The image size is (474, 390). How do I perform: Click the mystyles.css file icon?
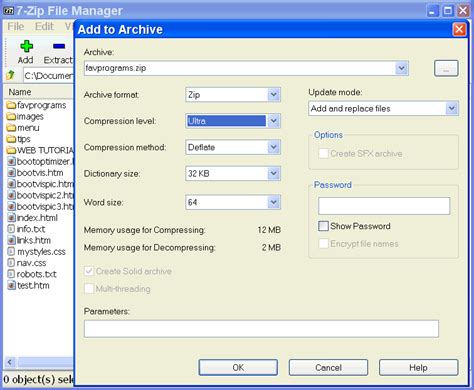point(11,251)
